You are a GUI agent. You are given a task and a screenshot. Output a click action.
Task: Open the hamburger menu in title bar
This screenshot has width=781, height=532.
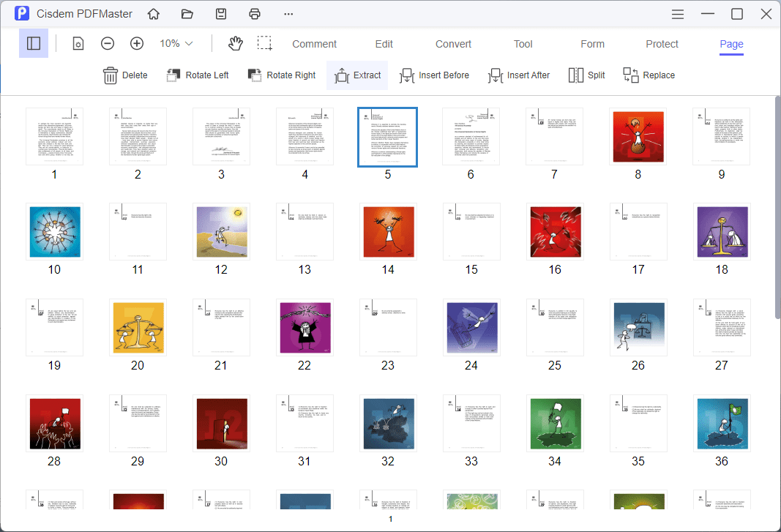[x=677, y=14]
